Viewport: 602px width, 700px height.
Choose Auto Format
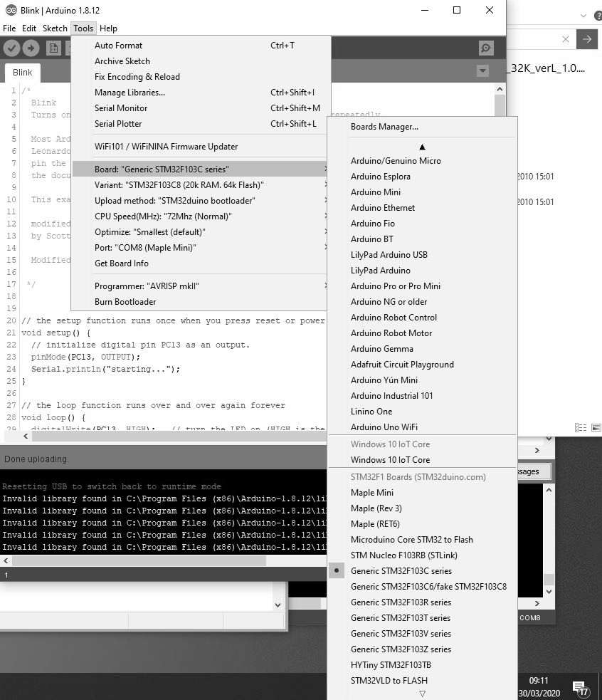pyautogui.click(x=199, y=45)
